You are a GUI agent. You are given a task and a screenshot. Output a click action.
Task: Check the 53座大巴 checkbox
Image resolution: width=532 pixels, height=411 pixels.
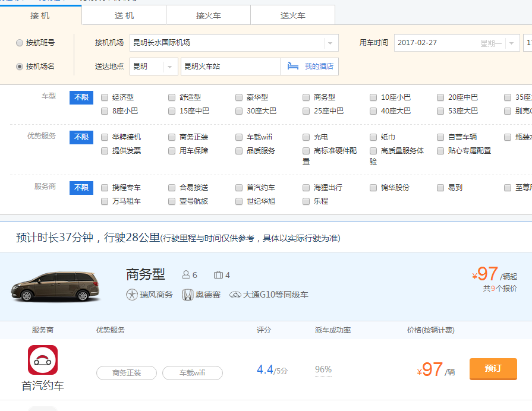tap(440, 111)
